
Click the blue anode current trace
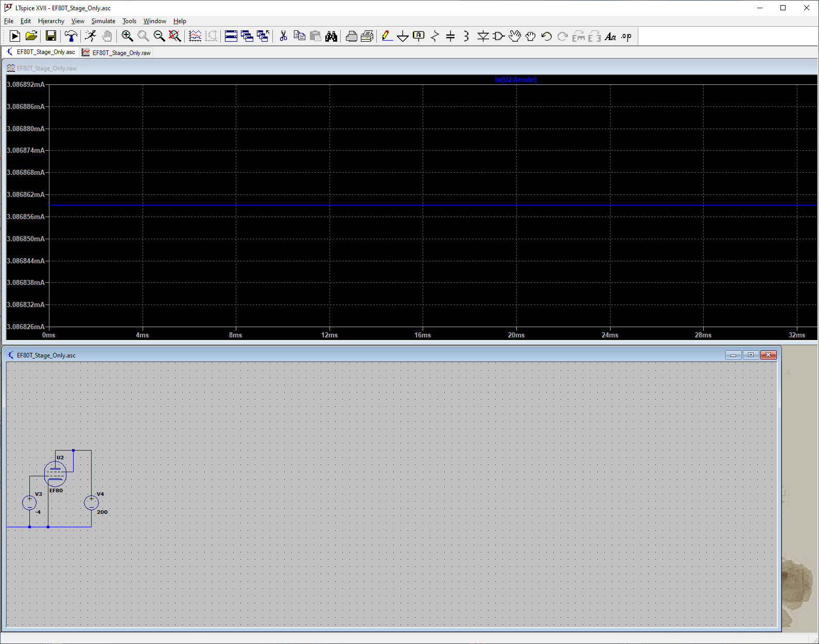point(432,205)
